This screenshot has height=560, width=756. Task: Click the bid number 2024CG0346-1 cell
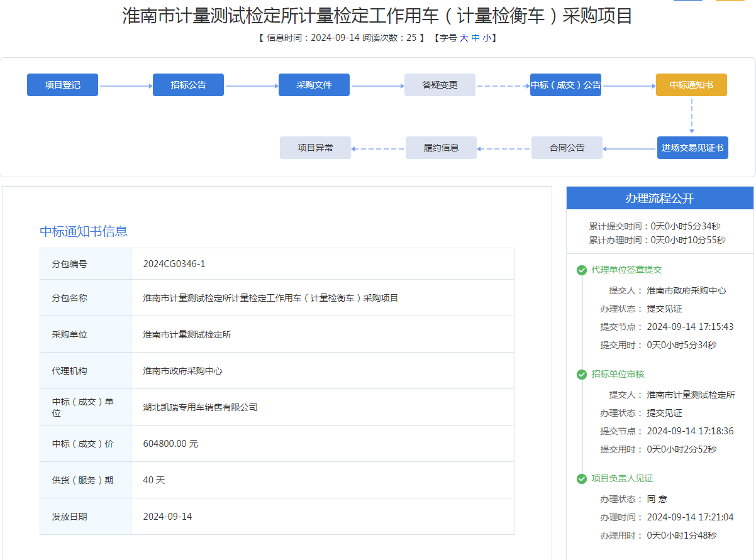click(174, 264)
